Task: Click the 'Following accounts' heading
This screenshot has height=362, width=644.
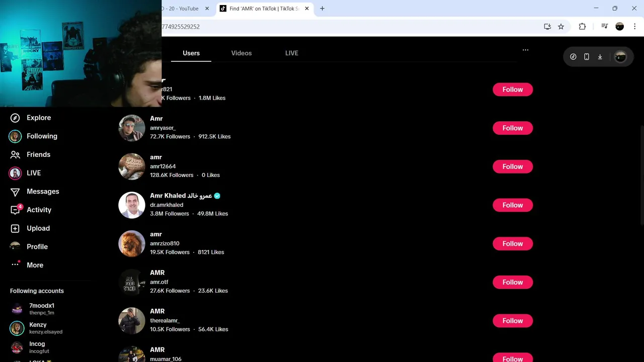Action: [x=37, y=291]
